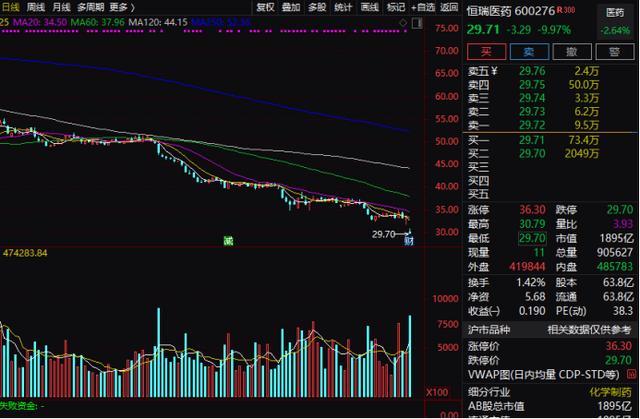
Task: Open the 画线 drawing tools
Action: point(369,7)
